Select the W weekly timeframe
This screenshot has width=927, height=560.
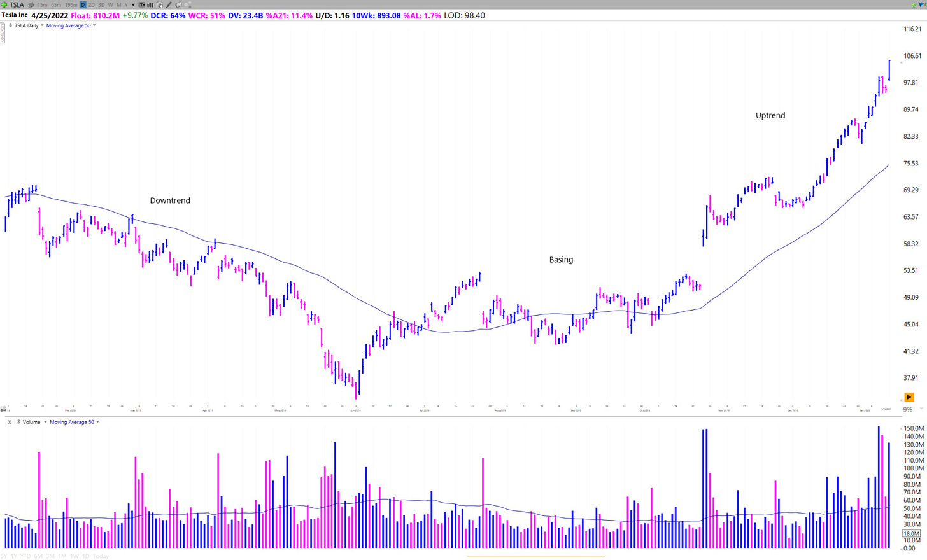click(110, 5)
